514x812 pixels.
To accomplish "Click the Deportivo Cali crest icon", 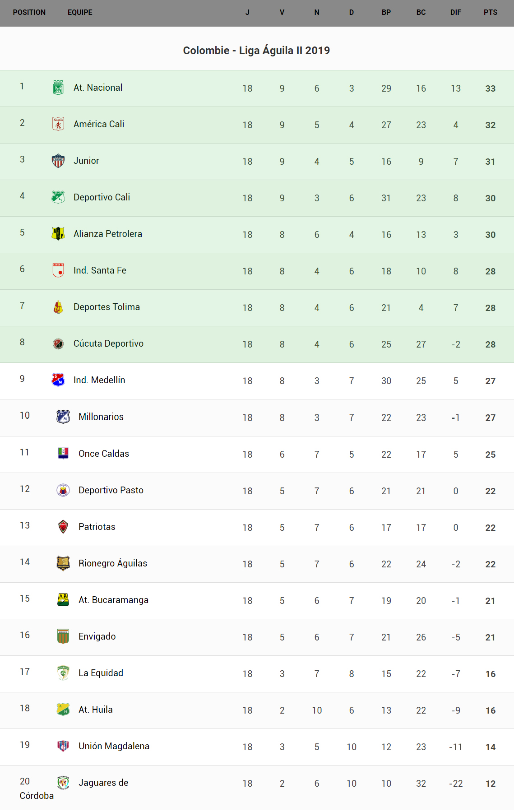I will (58, 197).
